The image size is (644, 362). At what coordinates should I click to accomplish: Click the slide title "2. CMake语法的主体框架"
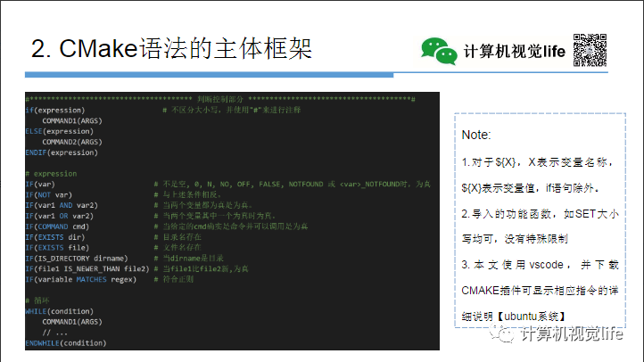click(x=171, y=49)
